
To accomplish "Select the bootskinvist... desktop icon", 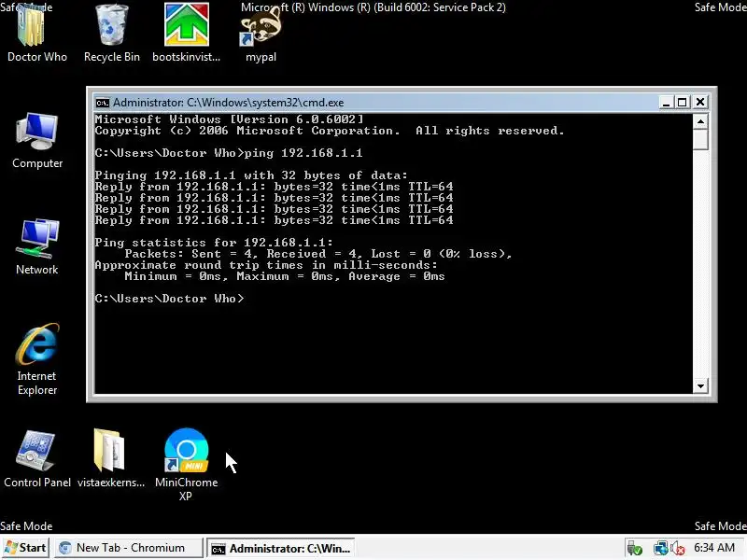I will tap(186, 33).
